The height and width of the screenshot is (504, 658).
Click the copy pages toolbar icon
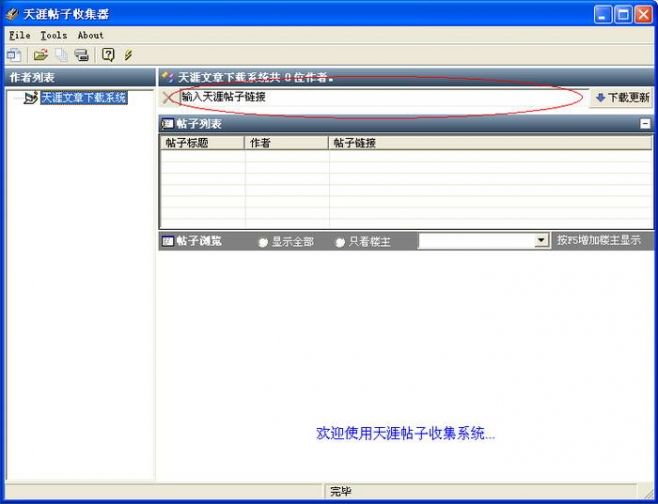(x=62, y=55)
